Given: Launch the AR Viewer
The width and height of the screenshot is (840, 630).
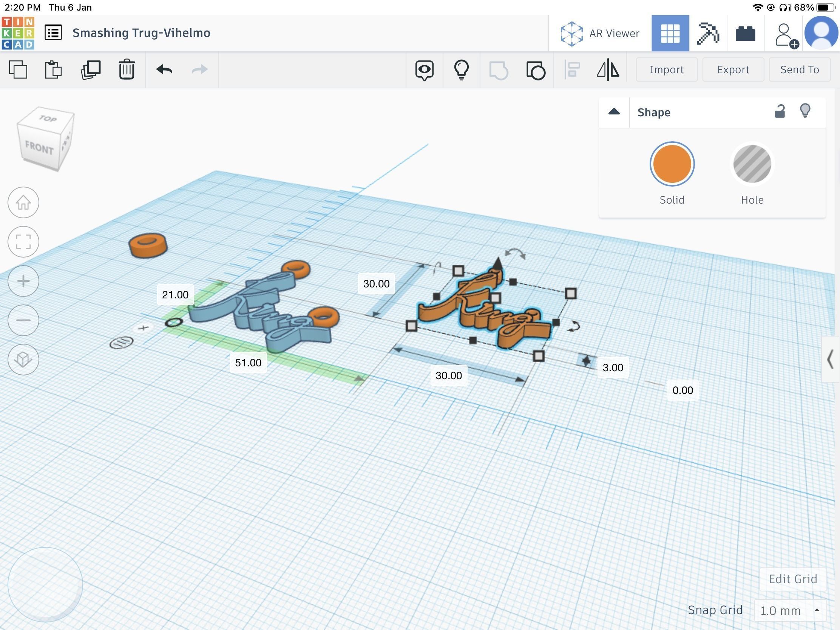Looking at the screenshot, I should pyautogui.click(x=600, y=33).
